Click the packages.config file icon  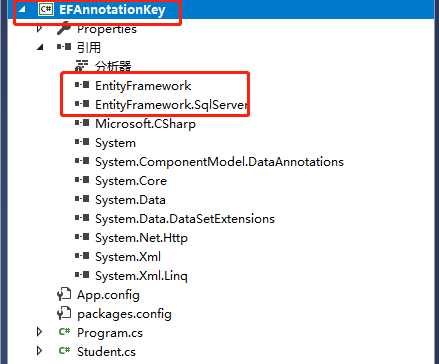tap(64, 313)
